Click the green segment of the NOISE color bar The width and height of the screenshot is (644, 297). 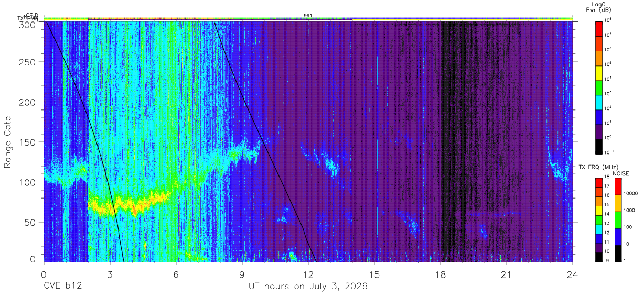618,220
